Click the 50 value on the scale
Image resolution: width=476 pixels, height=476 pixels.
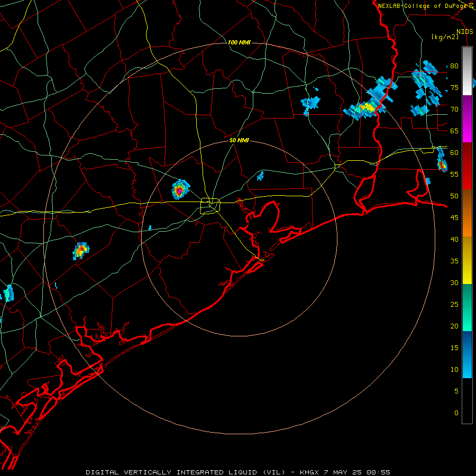pos(454,196)
